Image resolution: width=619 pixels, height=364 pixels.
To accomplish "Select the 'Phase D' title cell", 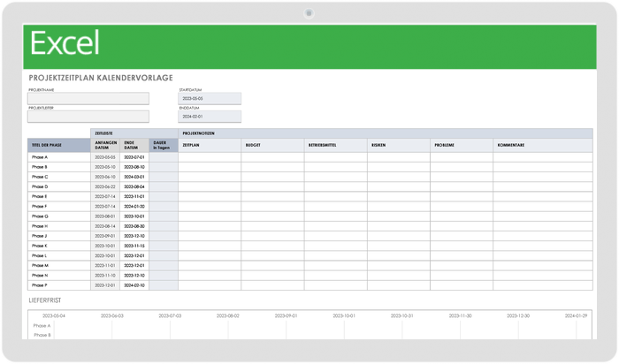I will pyautogui.click(x=59, y=186).
